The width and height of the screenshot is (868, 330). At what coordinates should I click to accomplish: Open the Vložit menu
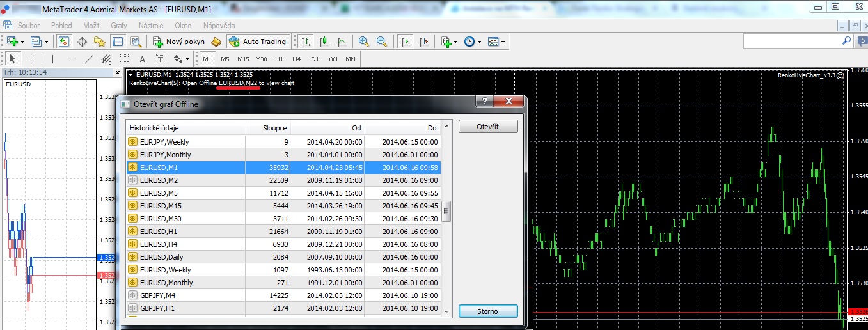(91, 26)
